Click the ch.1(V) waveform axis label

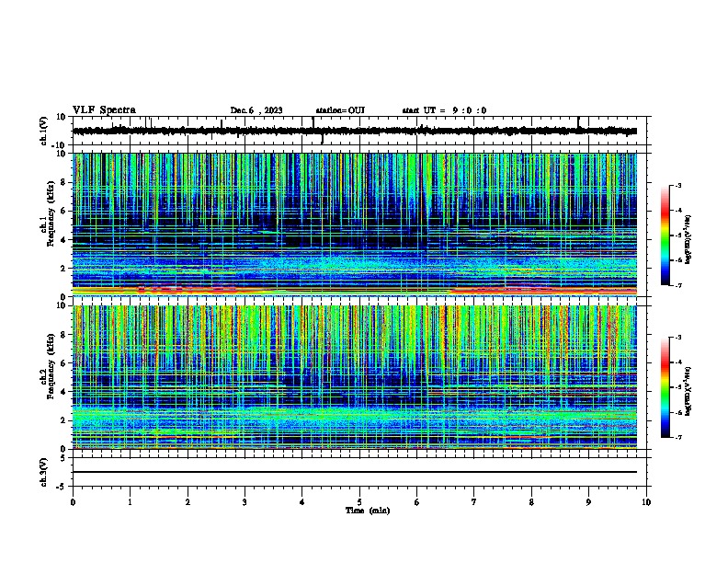(44, 131)
